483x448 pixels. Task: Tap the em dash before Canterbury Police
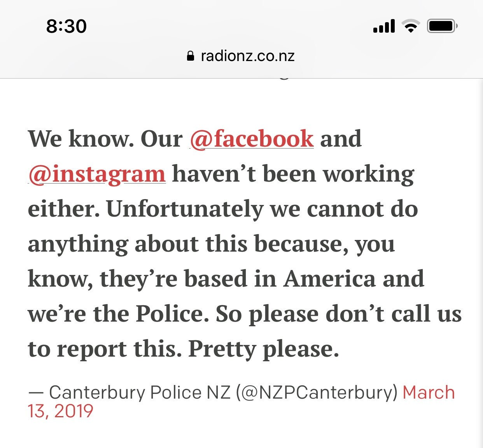(x=36, y=393)
